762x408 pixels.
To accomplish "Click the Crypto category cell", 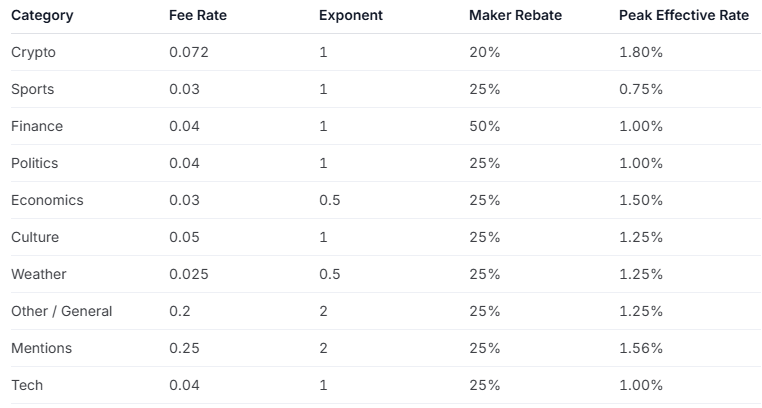I will coord(34,52).
